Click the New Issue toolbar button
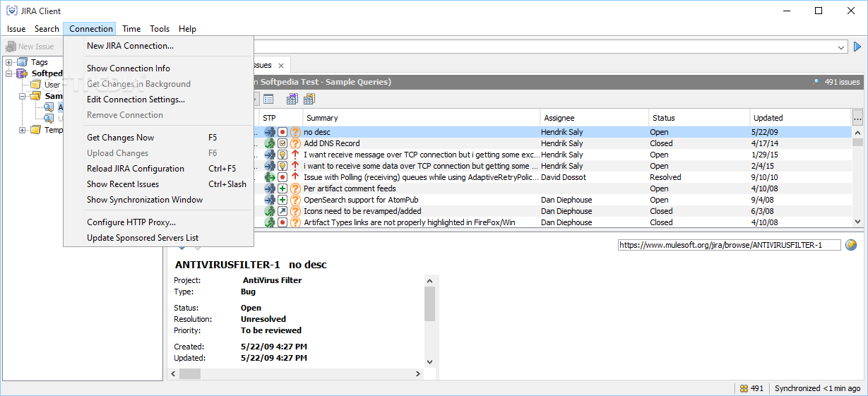 pyautogui.click(x=30, y=47)
